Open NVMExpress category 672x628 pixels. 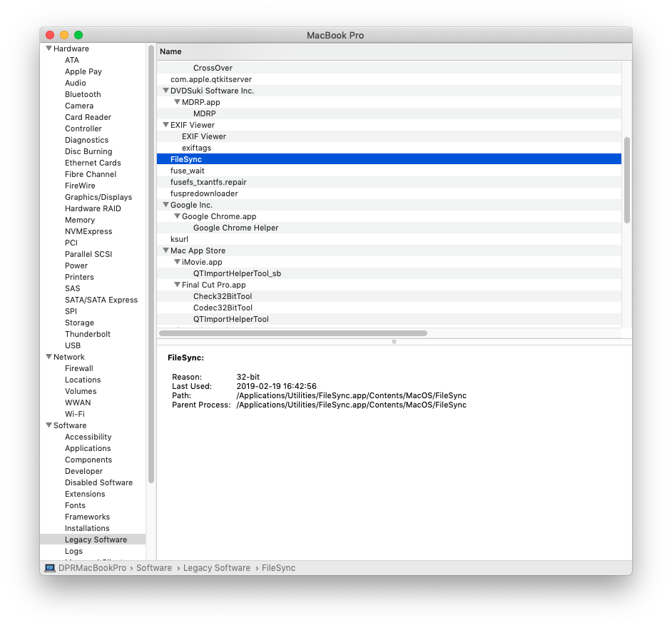(88, 231)
